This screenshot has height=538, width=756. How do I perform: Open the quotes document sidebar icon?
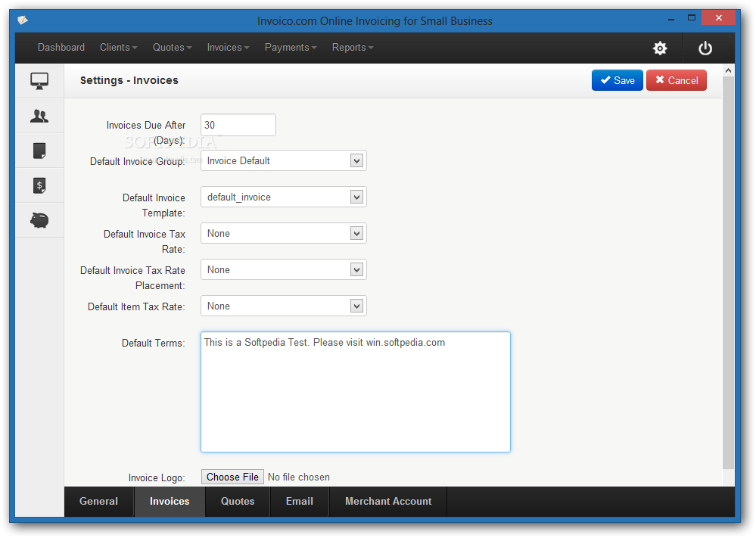tap(39, 151)
